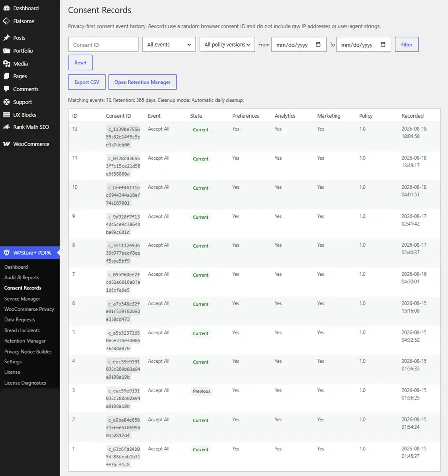Click consent ID c_e9ba84e658 in row 2

[123, 427]
